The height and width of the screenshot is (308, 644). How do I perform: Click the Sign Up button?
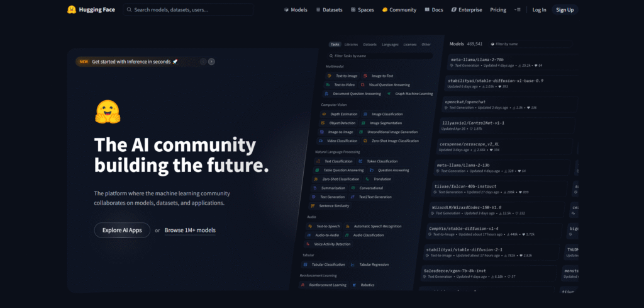(565, 10)
